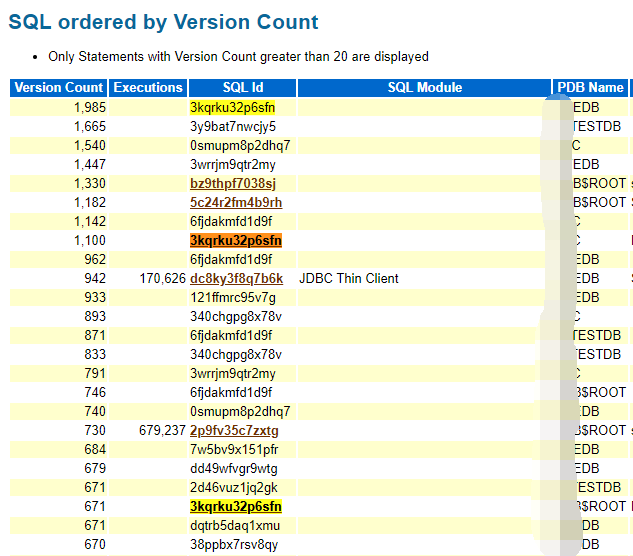
Task: Click orange-highlighted 3kqrku32p6sfn link in row 1,100
Action: [x=236, y=241]
